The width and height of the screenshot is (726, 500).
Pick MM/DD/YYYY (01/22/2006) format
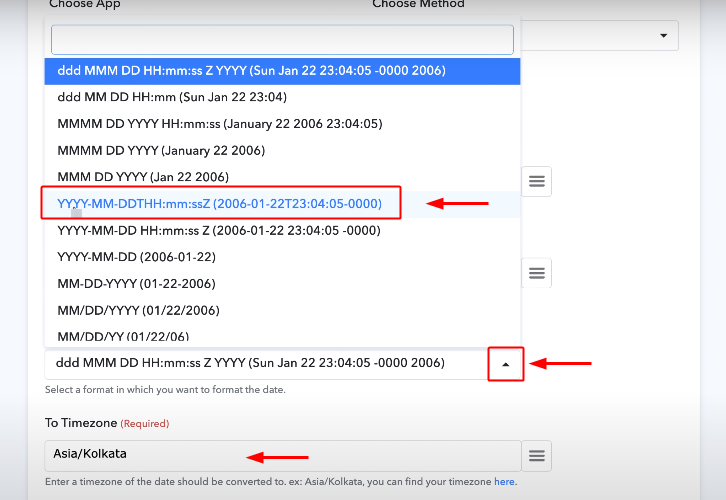click(x=282, y=310)
